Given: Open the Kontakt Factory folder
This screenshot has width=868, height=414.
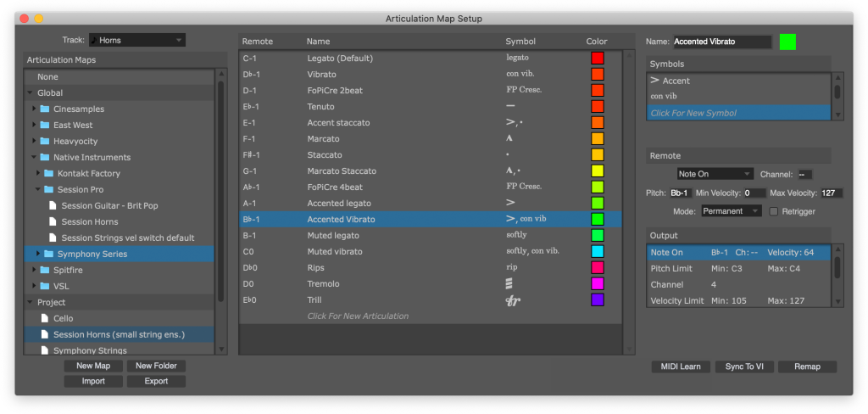Looking at the screenshot, I should click(x=88, y=173).
